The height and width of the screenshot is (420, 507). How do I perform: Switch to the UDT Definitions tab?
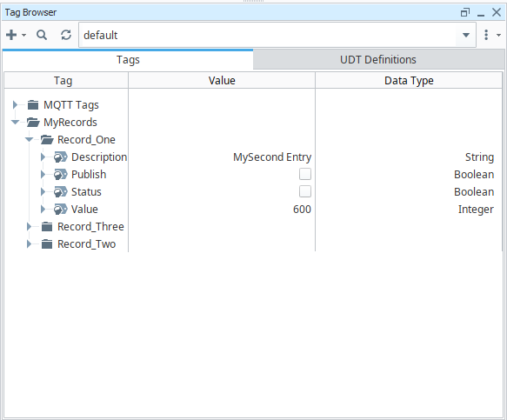tap(378, 60)
